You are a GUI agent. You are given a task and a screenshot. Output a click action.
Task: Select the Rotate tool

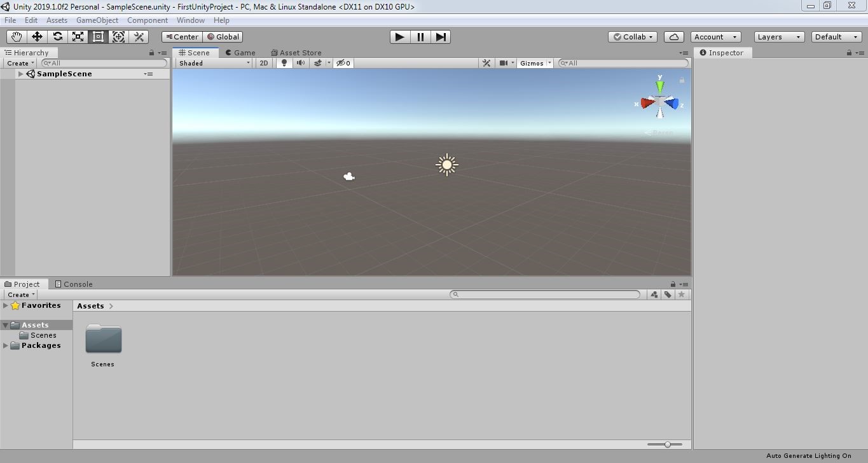[57, 36]
